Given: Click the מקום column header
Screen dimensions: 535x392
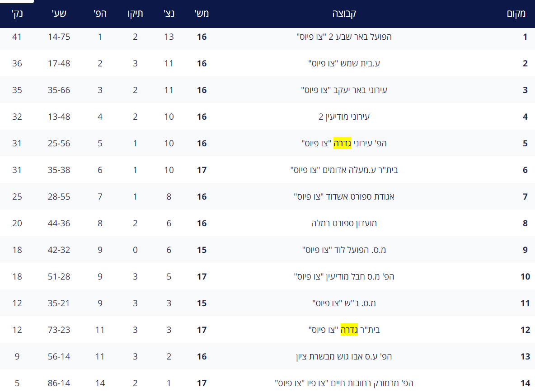Looking at the screenshot, I should click(x=516, y=13).
